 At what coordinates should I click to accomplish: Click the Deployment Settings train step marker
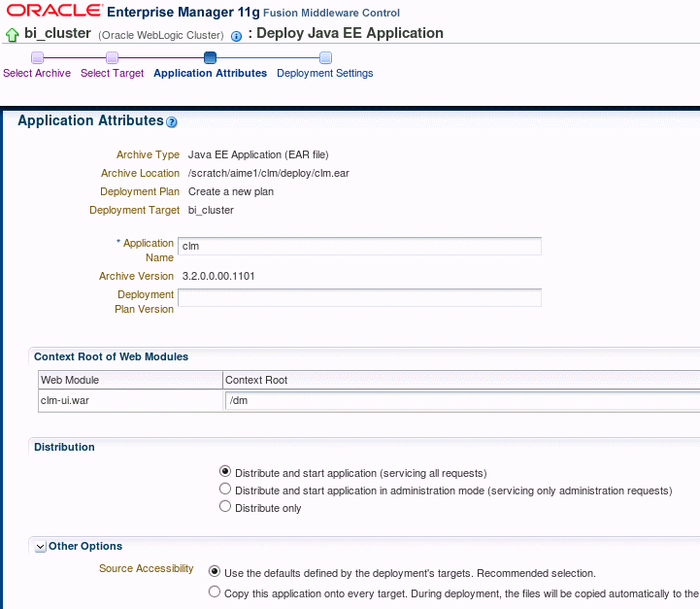click(325, 57)
